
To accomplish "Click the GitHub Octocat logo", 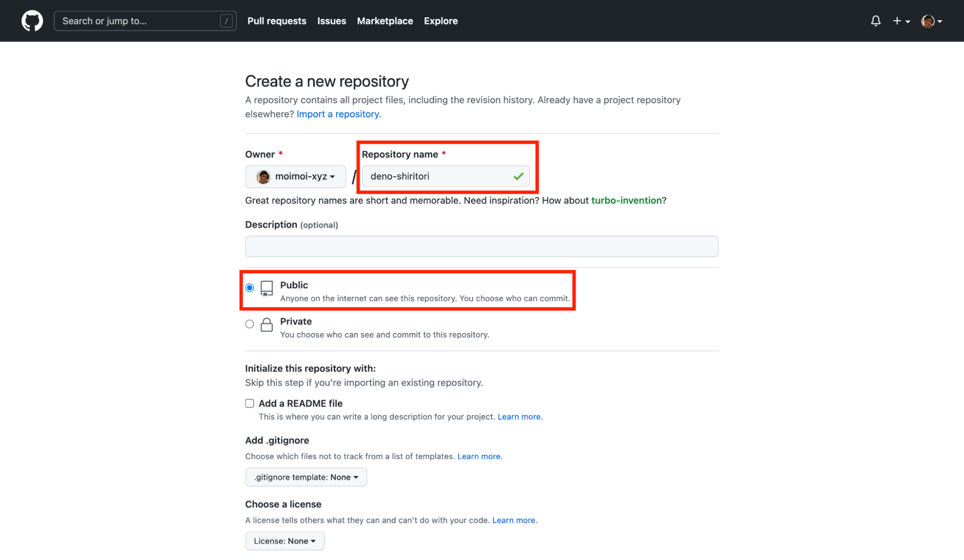I will 32,21.
